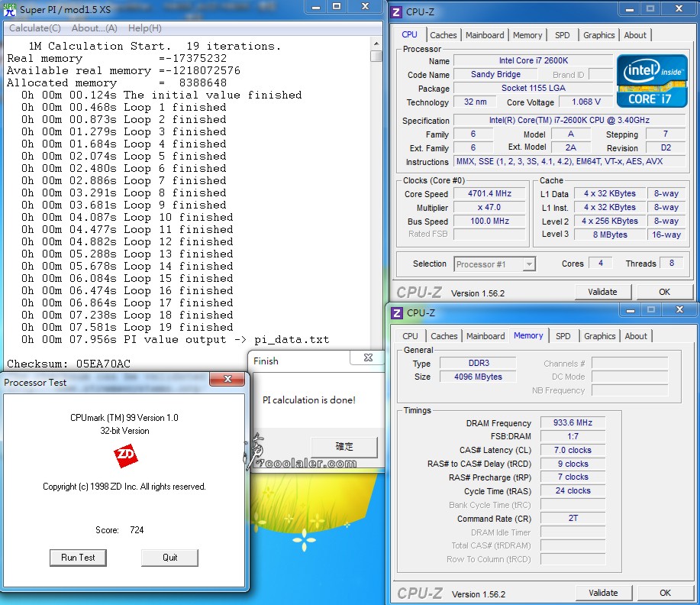Click the Score 724 value
700x605 pixels.
click(x=137, y=530)
